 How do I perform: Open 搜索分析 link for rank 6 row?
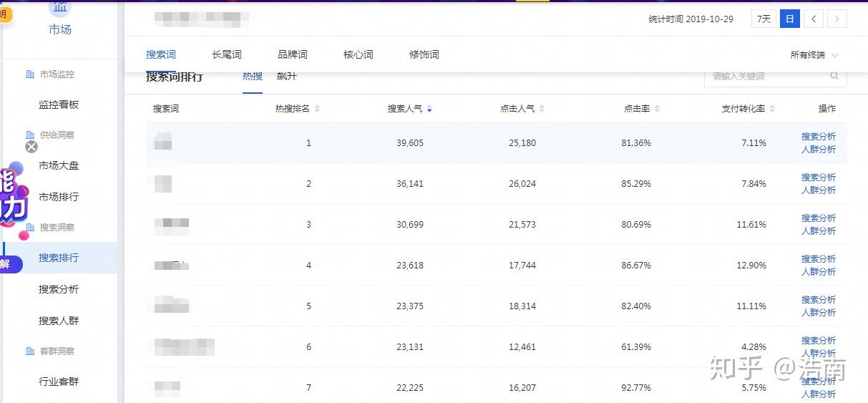[819, 341]
